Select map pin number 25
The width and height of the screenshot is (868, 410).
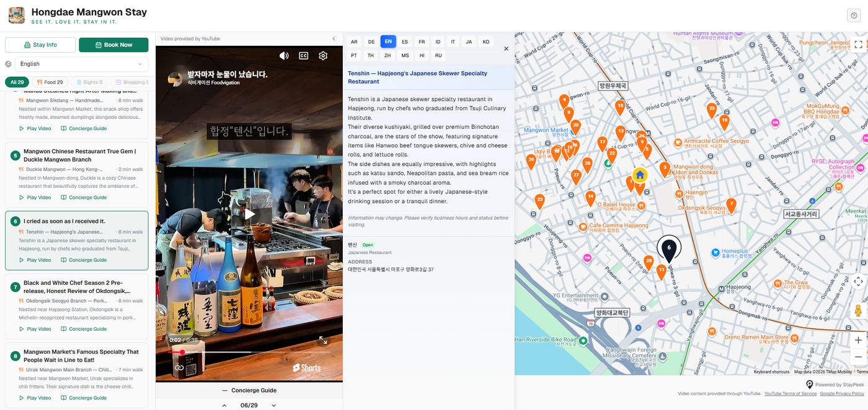click(x=712, y=109)
